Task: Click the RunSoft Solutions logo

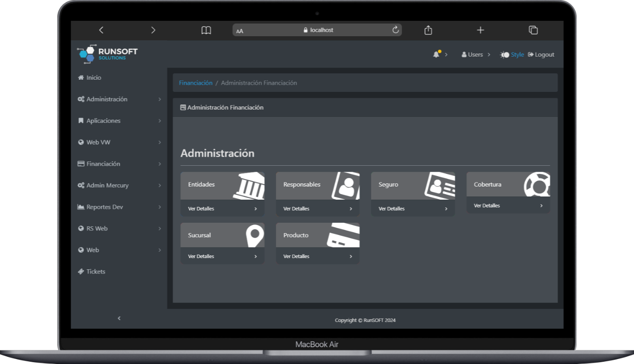Action: pyautogui.click(x=107, y=54)
